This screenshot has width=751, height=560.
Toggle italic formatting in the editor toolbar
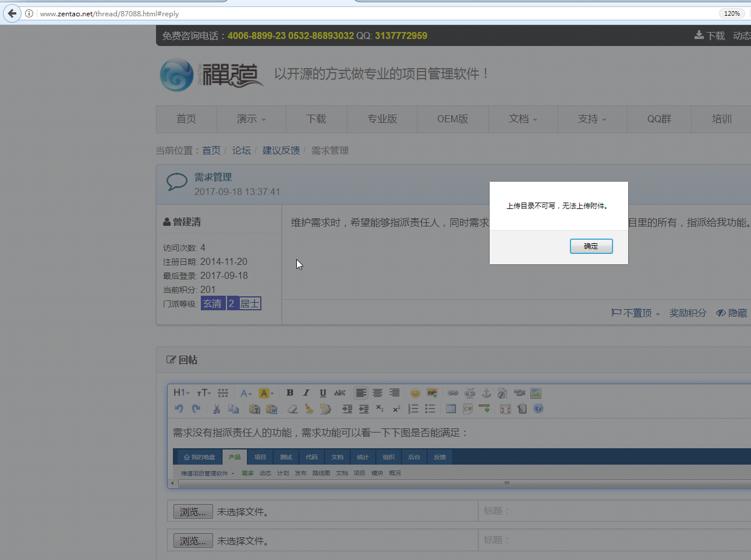pos(306,393)
